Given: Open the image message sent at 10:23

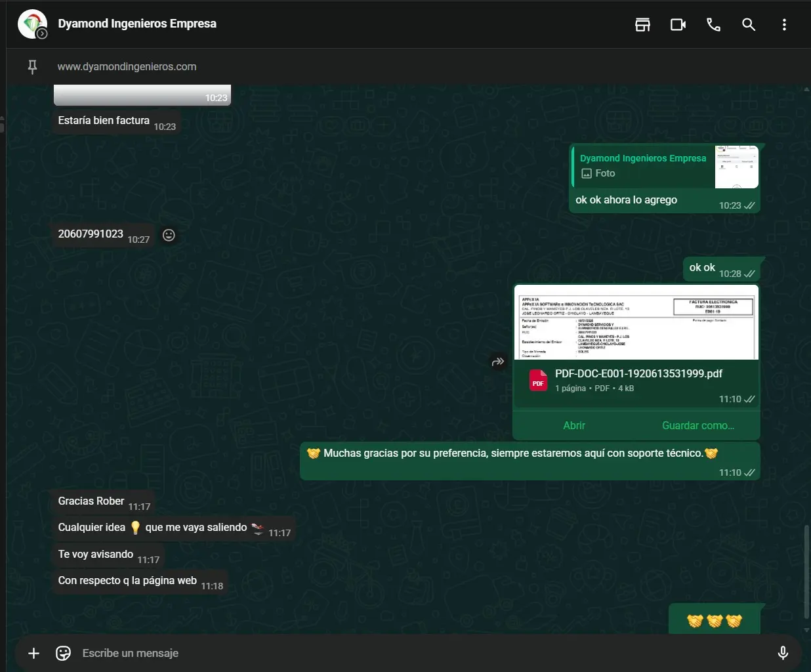Looking at the screenshot, I should [x=142, y=95].
